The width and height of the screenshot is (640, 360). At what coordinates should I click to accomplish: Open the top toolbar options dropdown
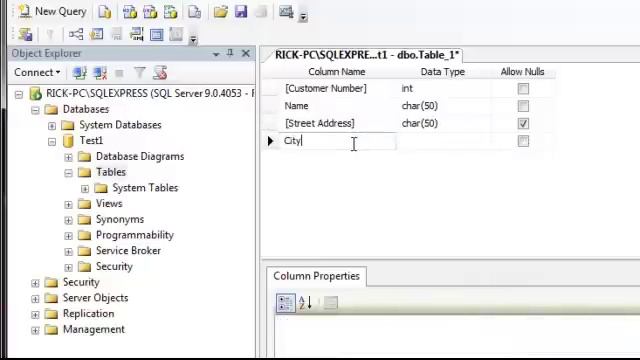[x=303, y=17]
